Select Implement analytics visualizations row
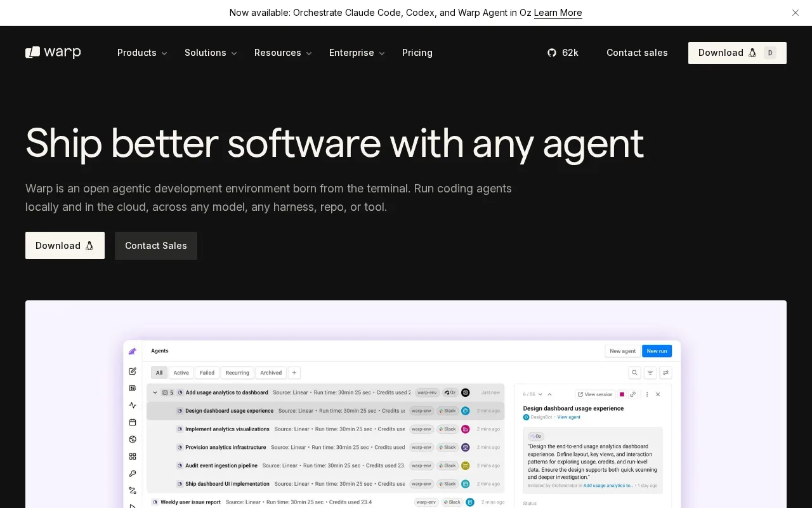Screen dimensions: 812x508 [x=325, y=429]
